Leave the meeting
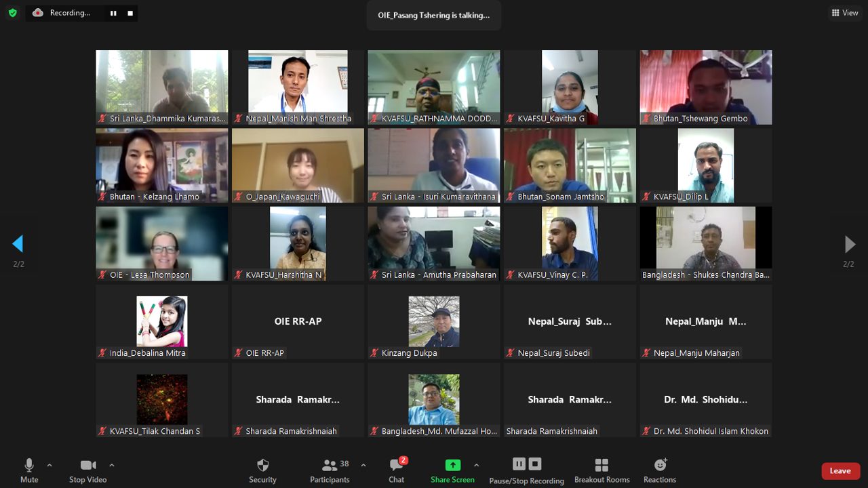 [x=840, y=471]
